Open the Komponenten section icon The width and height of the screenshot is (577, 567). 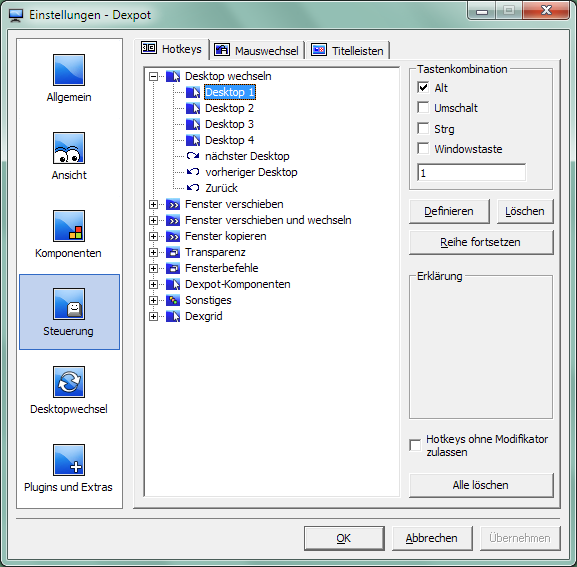(x=69, y=226)
